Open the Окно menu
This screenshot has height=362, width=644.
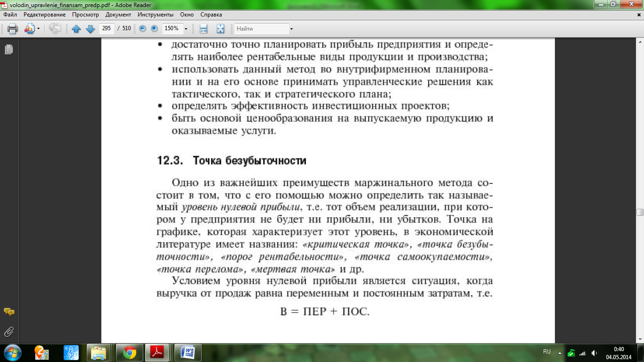point(188,15)
